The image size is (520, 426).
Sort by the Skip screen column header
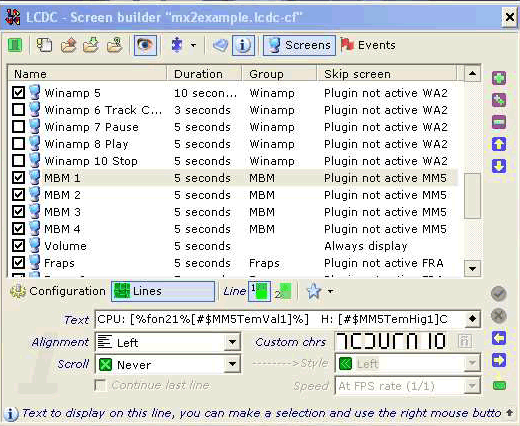tap(387, 74)
